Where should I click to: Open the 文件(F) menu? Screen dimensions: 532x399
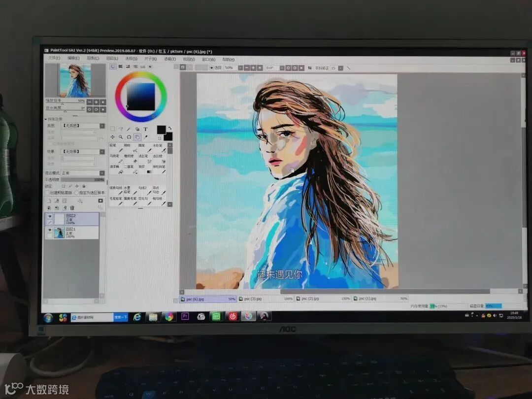point(54,58)
